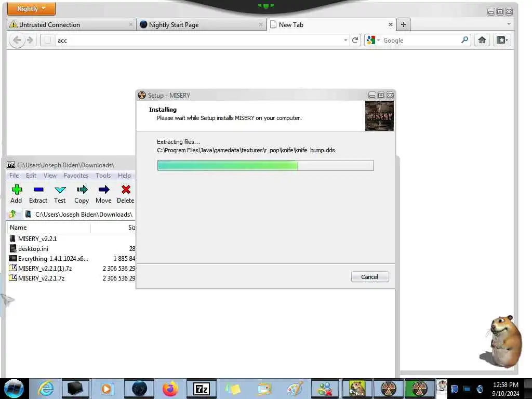Open the Help menu in 7-Zip
Image resolution: width=532 pixels, height=399 pixels.
click(x=125, y=176)
